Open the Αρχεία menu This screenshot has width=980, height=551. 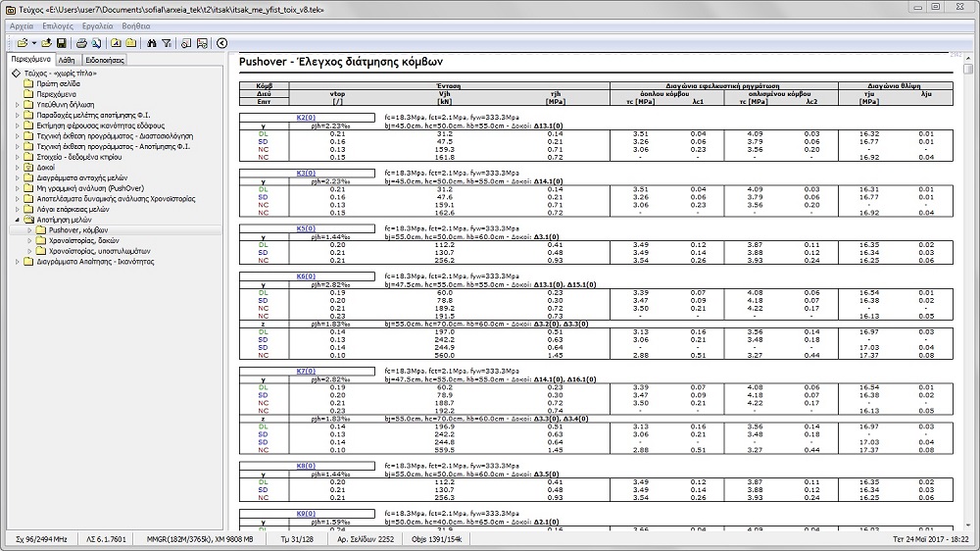[21, 24]
